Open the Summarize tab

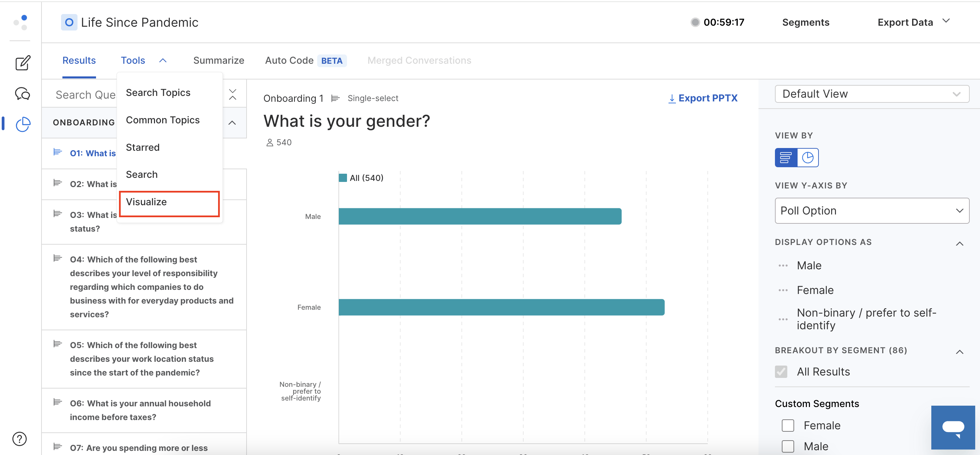218,60
